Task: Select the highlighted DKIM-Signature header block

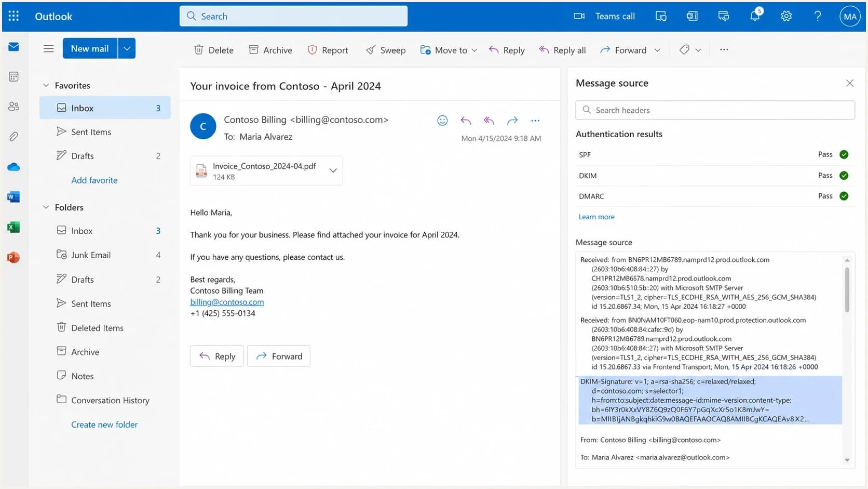Action: [x=710, y=400]
